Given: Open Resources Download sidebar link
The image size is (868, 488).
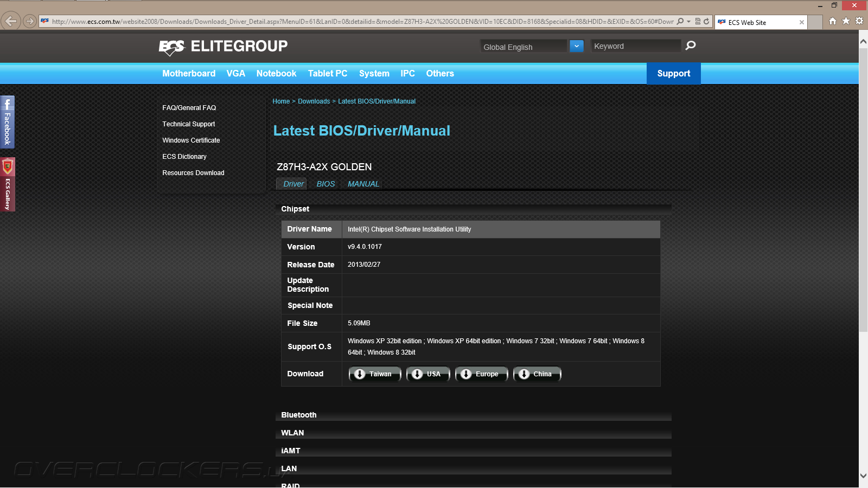Looking at the screenshot, I should [x=193, y=173].
